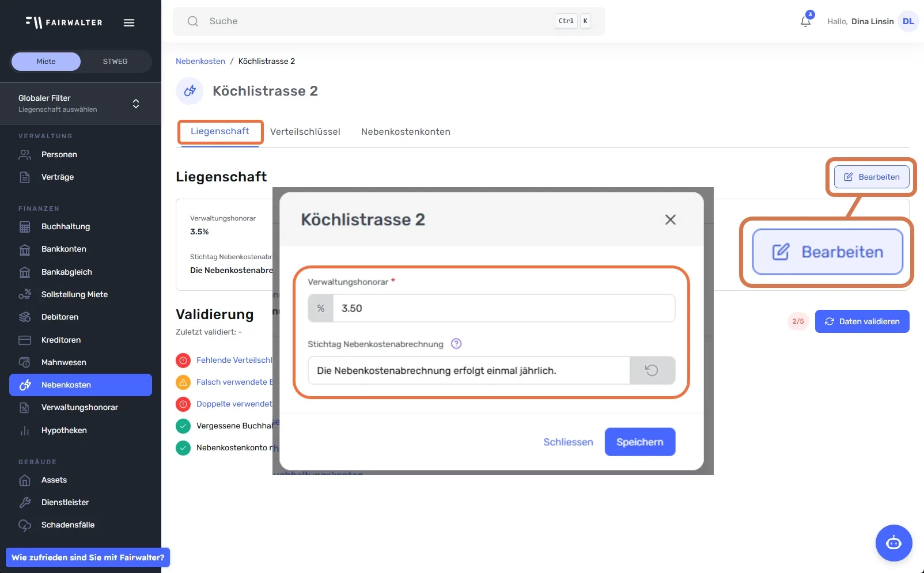Open Verwaltungshonorar in the sidebar
Viewport: 924px width, 573px height.
(x=81, y=407)
